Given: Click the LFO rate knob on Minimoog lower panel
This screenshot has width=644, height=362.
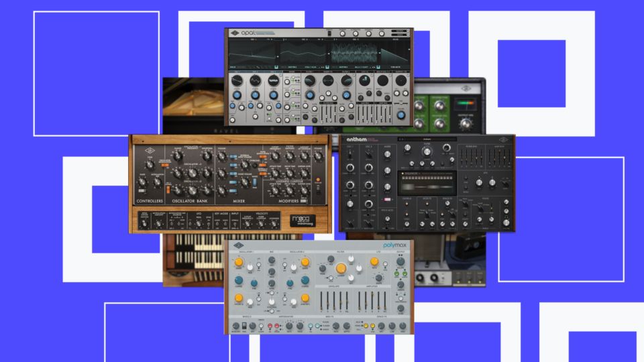Looking at the screenshot, I should 199,224.
